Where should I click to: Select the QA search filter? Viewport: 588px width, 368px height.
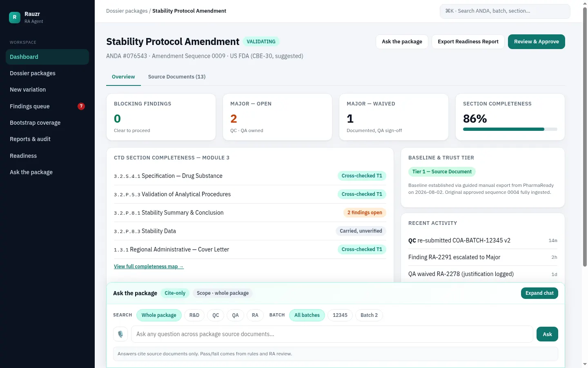coord(235,315)
